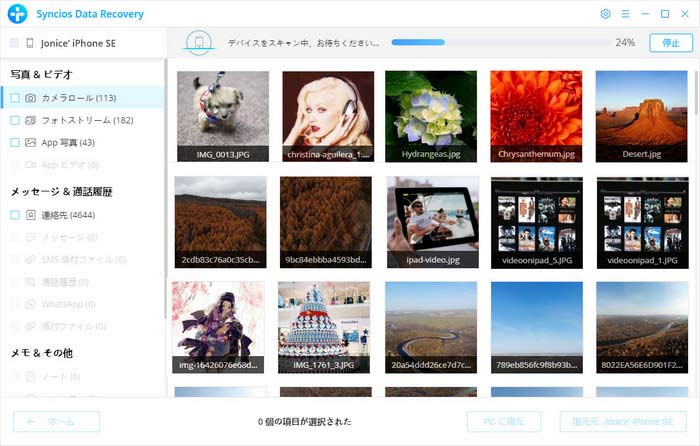Click the デバイスをスキャン中 status message
Viewport: 700px width, 446px height.
click(x=304, y=43)
